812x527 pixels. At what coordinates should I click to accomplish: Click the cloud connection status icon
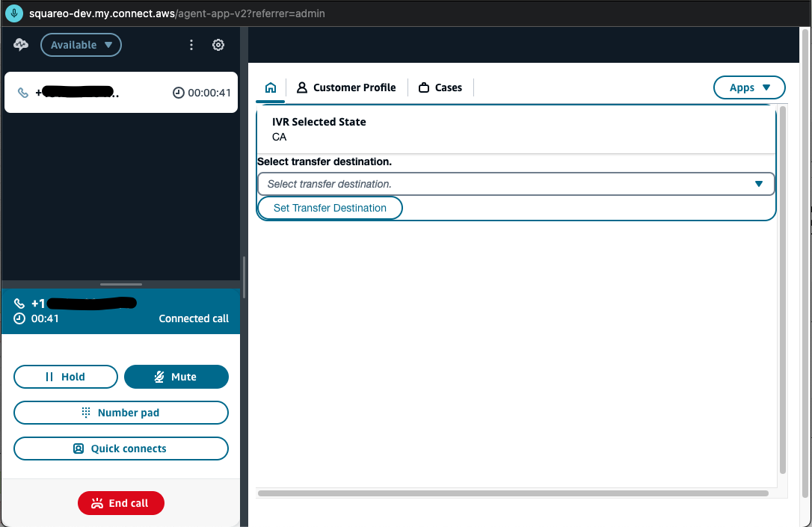[20, 45]
